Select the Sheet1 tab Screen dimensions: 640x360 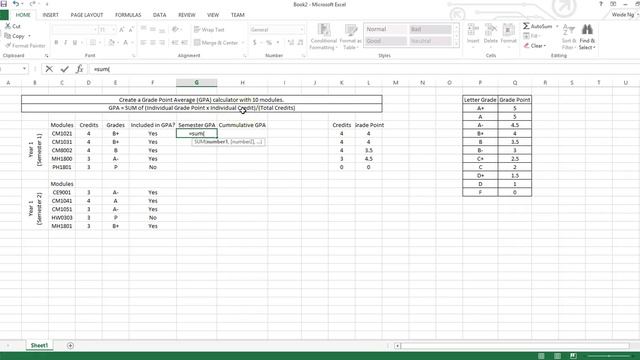pos(39,345)
